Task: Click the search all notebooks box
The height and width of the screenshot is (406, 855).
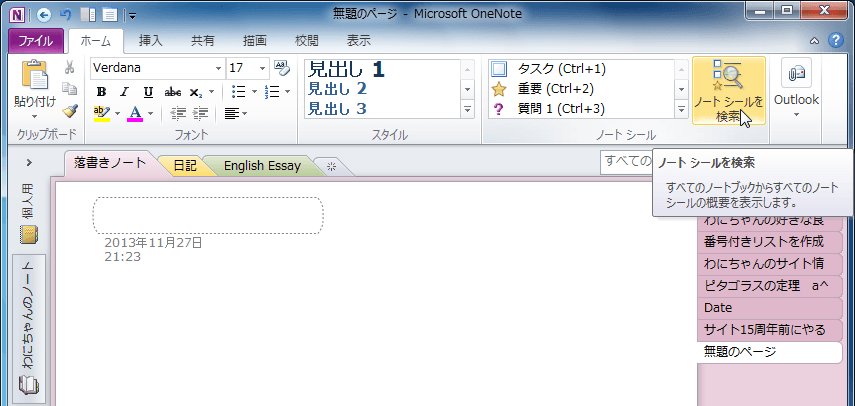Action: (x=627, y=162)
